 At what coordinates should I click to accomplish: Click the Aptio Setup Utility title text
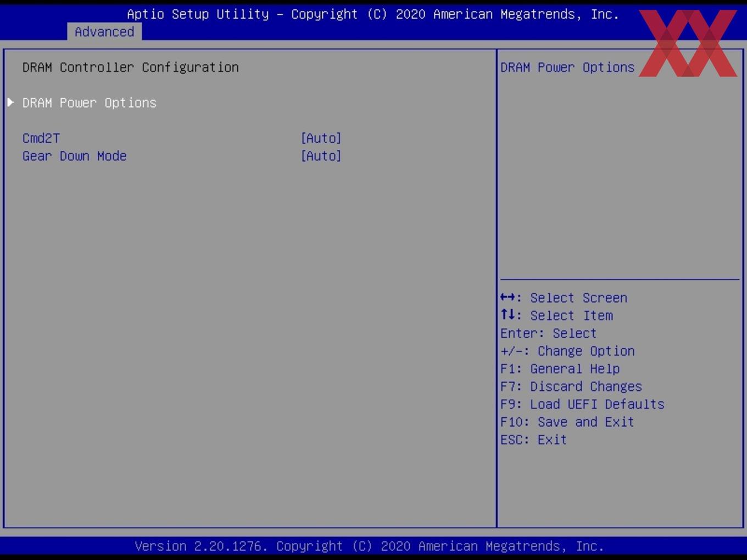(x=373, y=14)
